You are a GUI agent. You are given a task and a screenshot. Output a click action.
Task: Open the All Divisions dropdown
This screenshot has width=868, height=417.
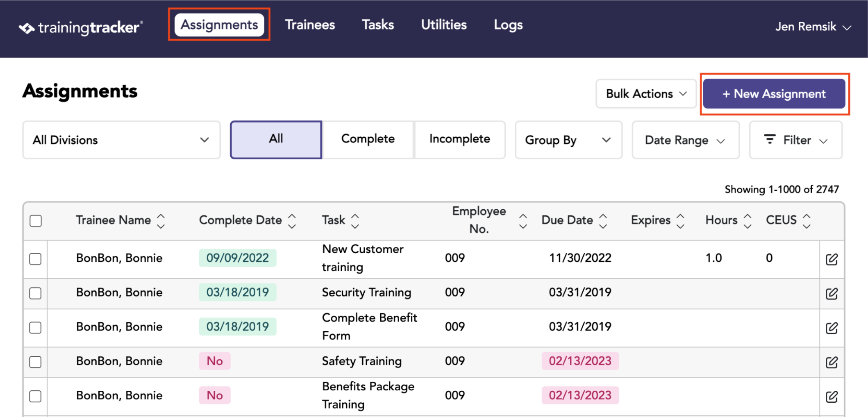121,140
